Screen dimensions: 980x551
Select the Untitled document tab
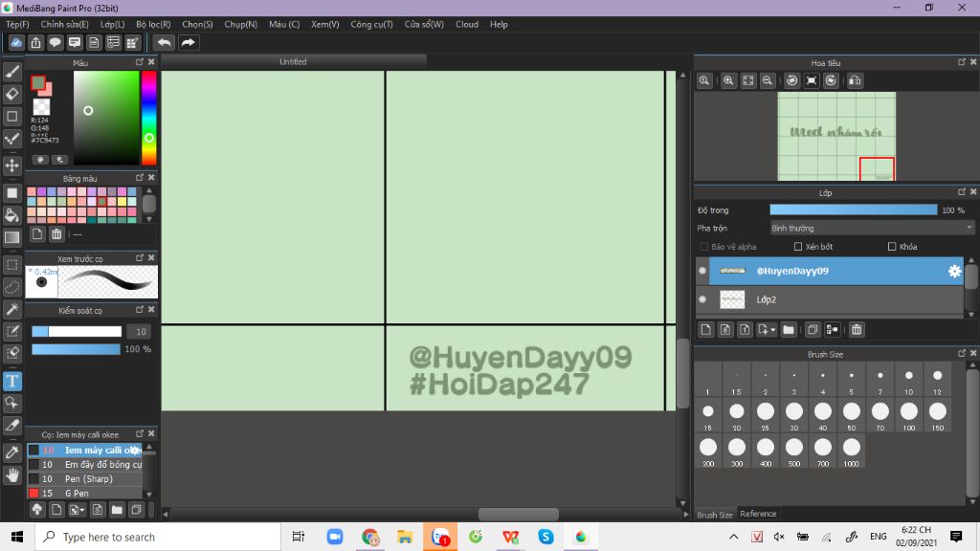[293, 62]
